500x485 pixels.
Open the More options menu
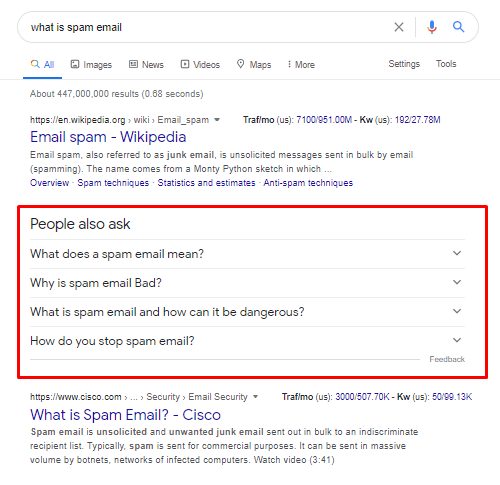pyautogui.click(x=301, y=64)
